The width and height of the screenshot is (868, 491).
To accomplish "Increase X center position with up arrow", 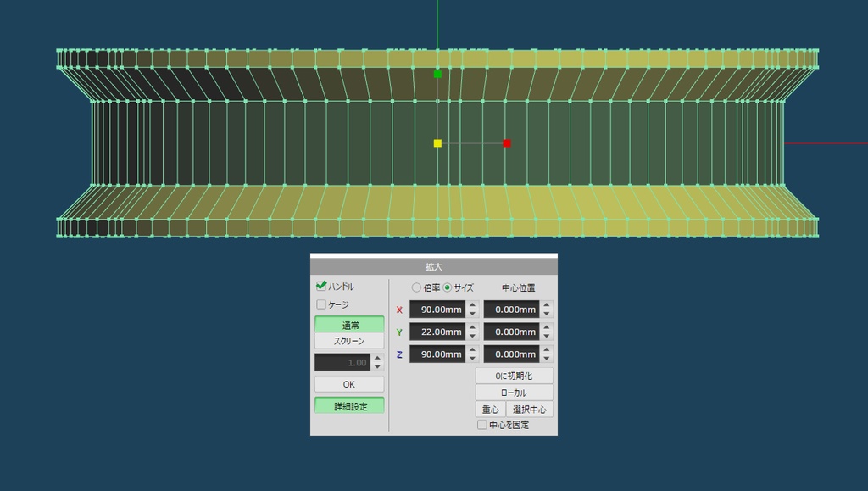I will [x=547, y=305].
